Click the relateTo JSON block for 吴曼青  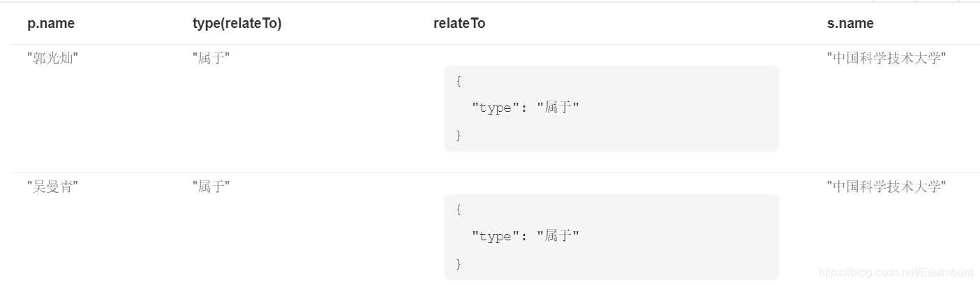[x=611, y=237]
